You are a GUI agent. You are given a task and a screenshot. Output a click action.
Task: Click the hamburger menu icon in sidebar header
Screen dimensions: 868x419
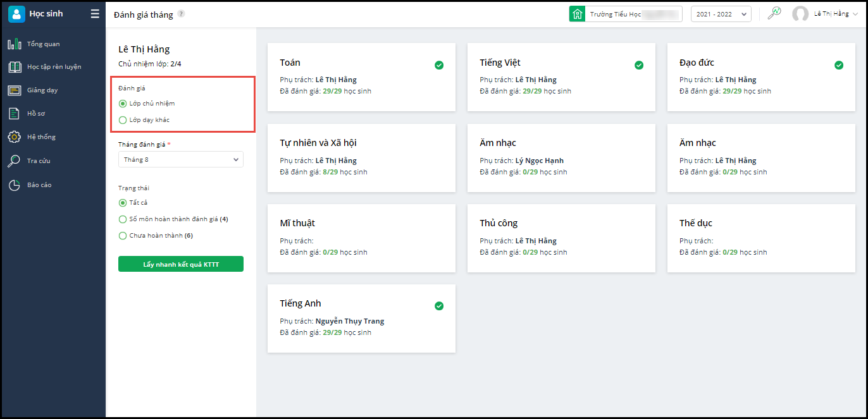coord(95,14)
